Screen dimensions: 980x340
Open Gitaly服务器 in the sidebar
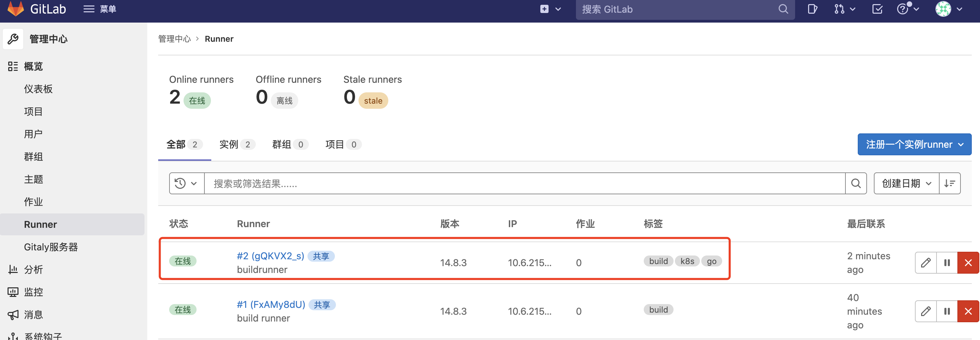(x=51, y=247)
